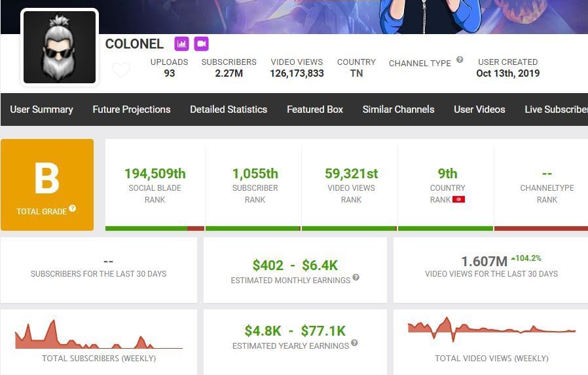Open the Live Subscriber tab

555,109
